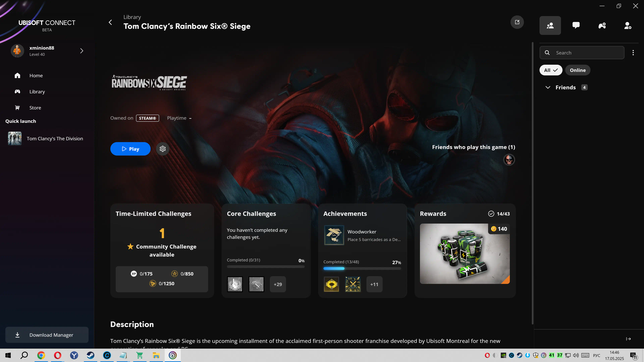The width and height of the screenshot is (644, 362).
Task: Click the blue Play button
Action: (x=130, y=149)
